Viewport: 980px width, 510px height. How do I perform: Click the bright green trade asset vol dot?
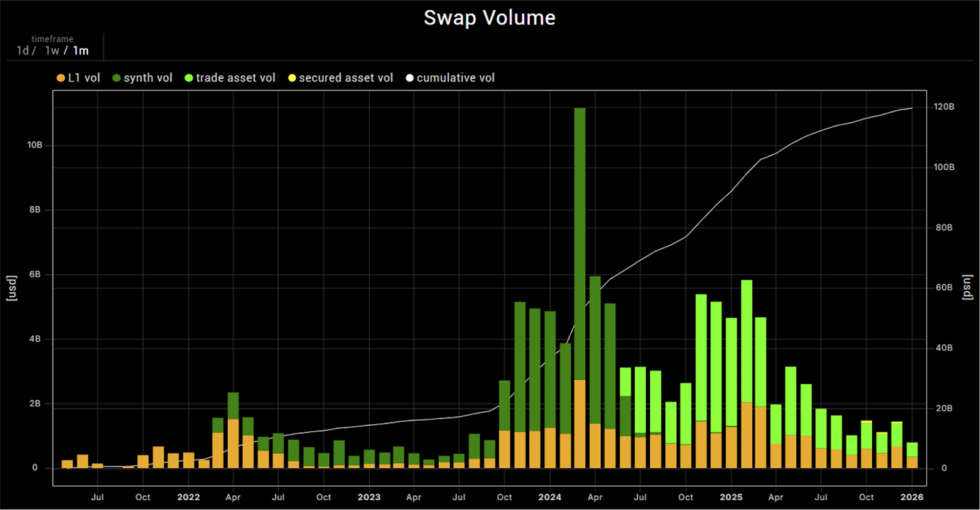point(189,78)
